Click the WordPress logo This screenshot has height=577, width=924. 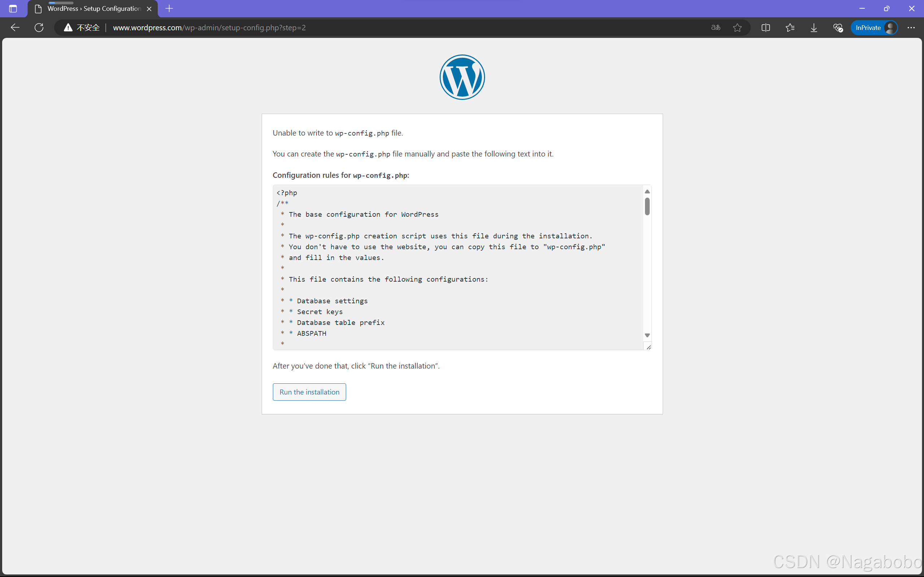462,77
